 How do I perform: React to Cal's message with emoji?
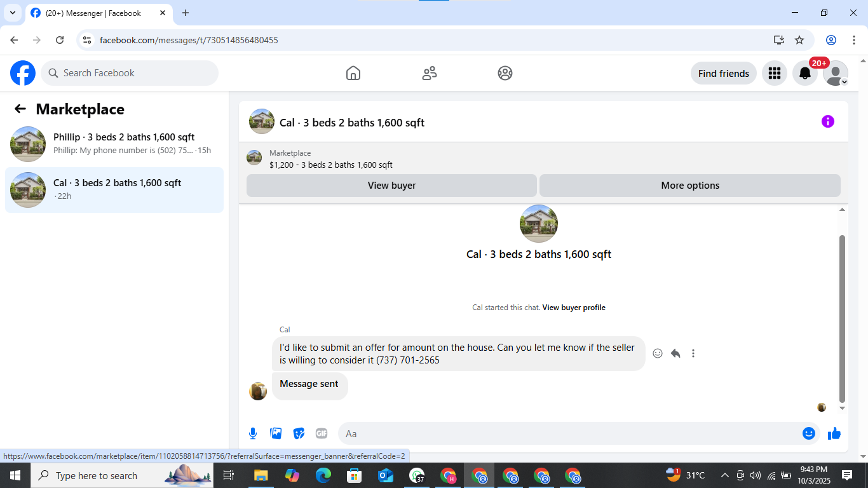point(658,353)
